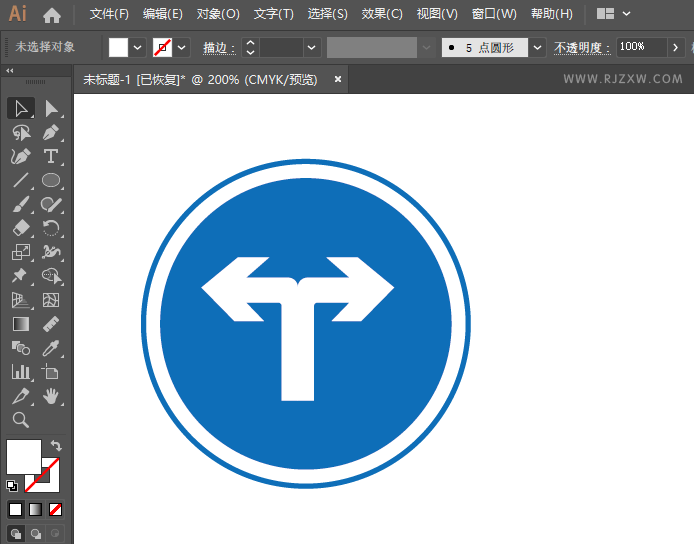Select the Selection tool (black arrow)

point(21,108)
